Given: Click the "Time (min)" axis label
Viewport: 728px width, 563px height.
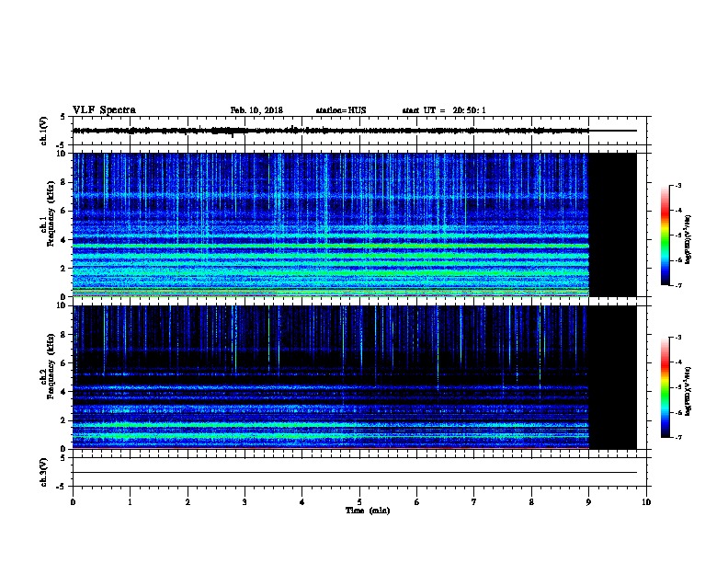Looking at the screenshot, I should pyautogui.click(x=368, y=511).
